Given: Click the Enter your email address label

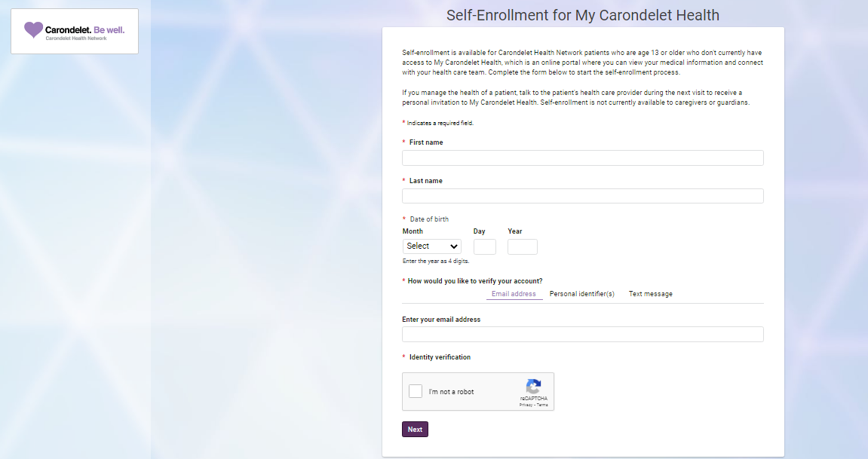Looking at the screenshot, I should (x=441, y=319).
